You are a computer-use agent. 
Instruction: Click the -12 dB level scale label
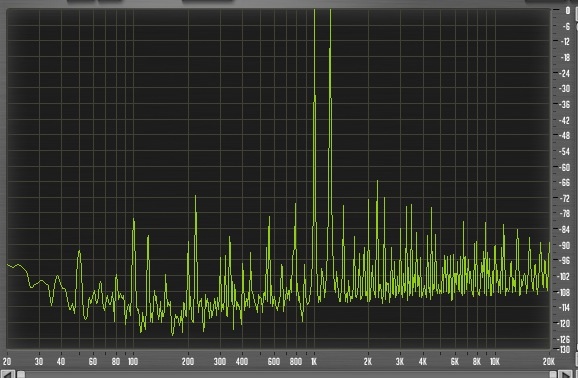565,42
